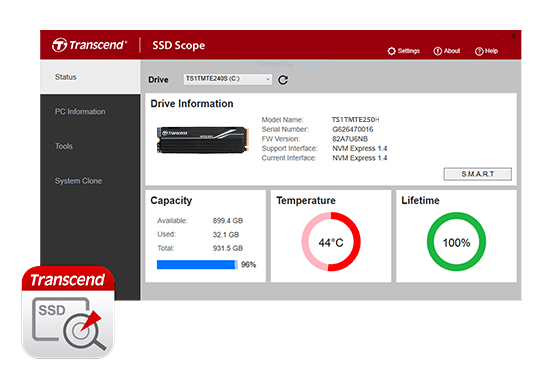This screenshot has height=376, width=550.
Task: Click available capacity 899.4 GB
Action: [228, 221]
